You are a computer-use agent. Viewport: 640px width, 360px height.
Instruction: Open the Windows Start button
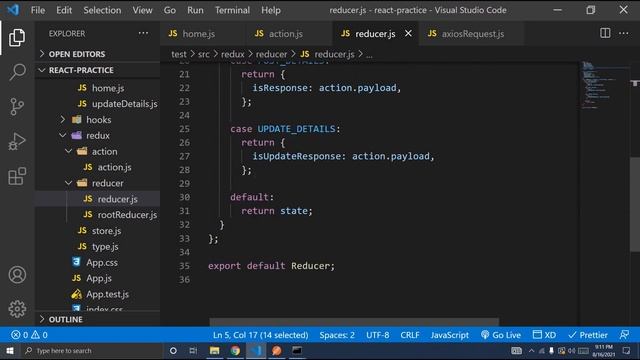pyautogui.click(x=10, y=351)
